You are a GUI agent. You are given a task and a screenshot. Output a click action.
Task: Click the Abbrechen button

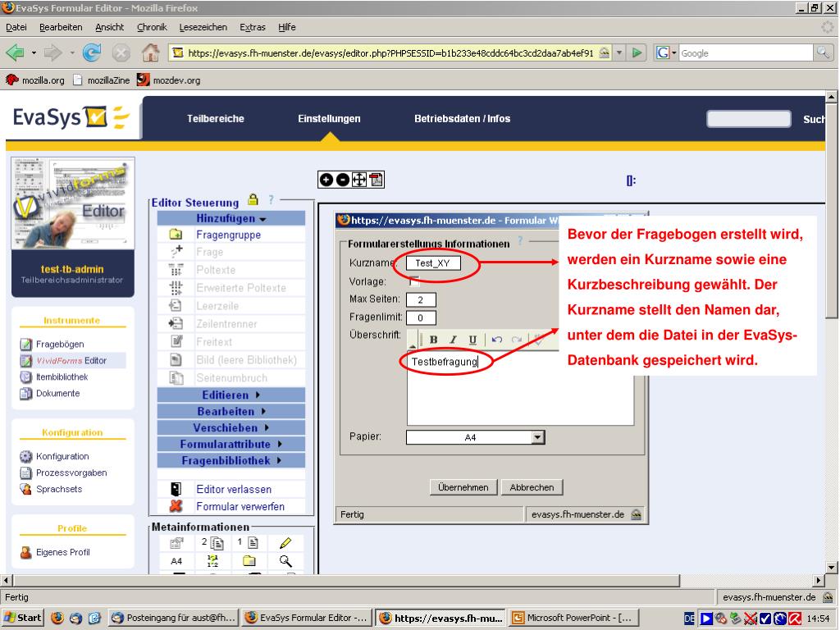[x=532, y=487]
